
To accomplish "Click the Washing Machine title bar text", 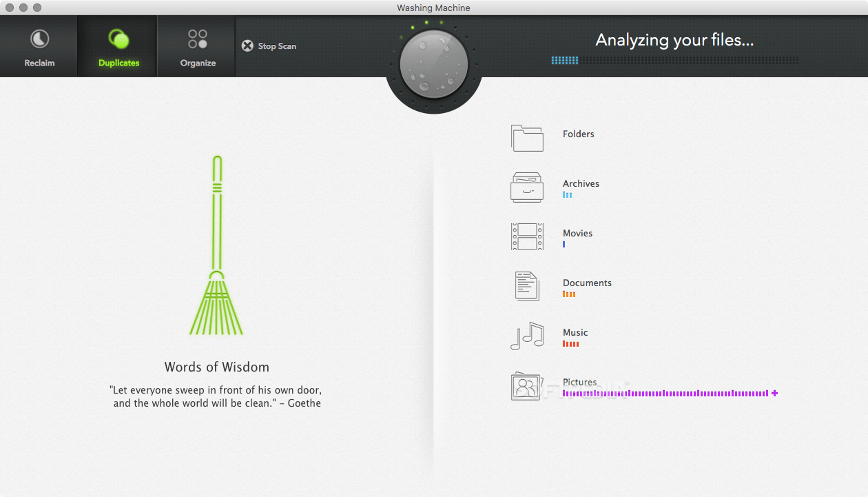I will (x=433, y=8).
